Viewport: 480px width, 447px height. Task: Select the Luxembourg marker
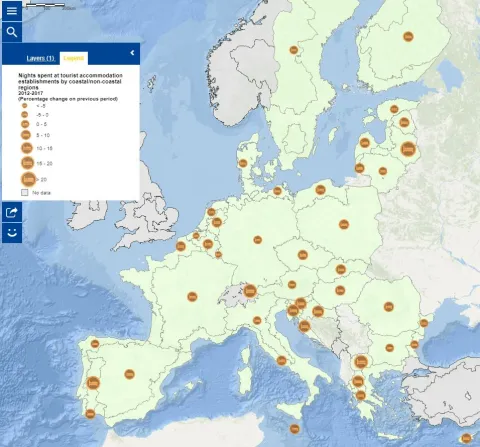tap(218, 255)
